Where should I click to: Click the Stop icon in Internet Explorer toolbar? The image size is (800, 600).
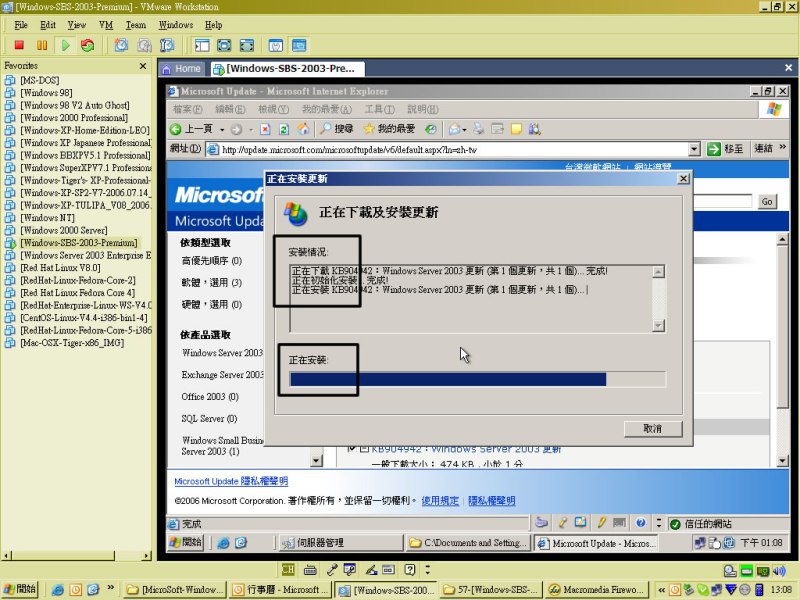tap(265, 130)
